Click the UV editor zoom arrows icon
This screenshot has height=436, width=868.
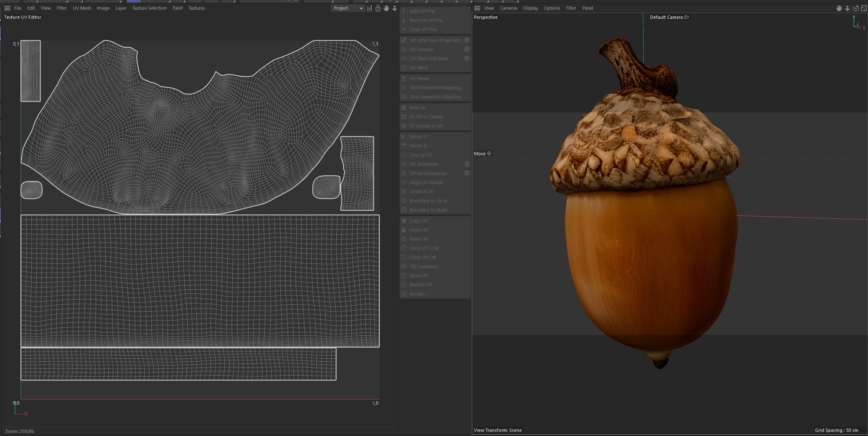[394, 8]
